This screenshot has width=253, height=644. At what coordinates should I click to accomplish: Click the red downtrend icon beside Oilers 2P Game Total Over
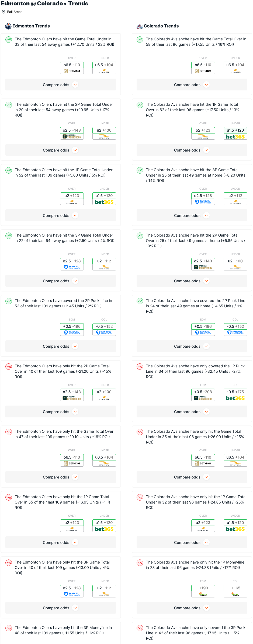[x=9, y=367]
